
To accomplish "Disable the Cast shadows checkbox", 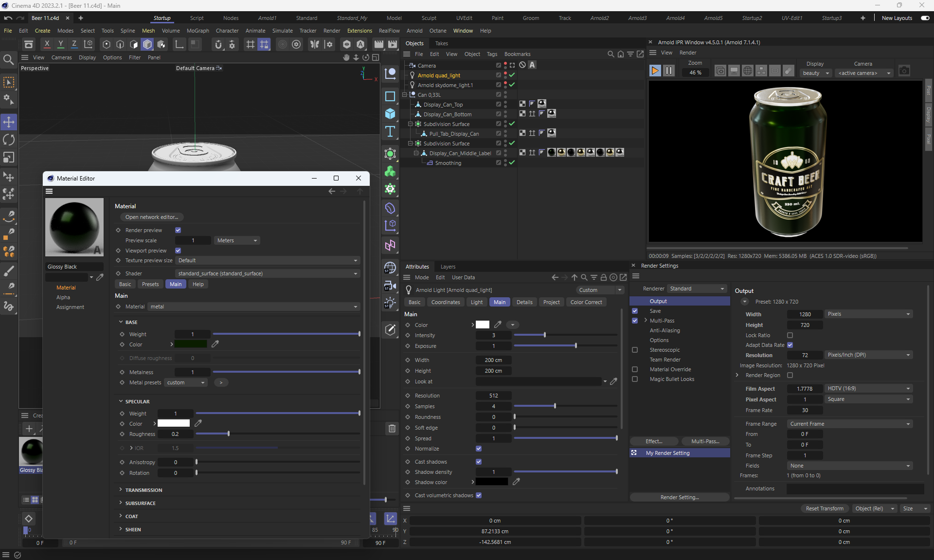I will (479, 462).
